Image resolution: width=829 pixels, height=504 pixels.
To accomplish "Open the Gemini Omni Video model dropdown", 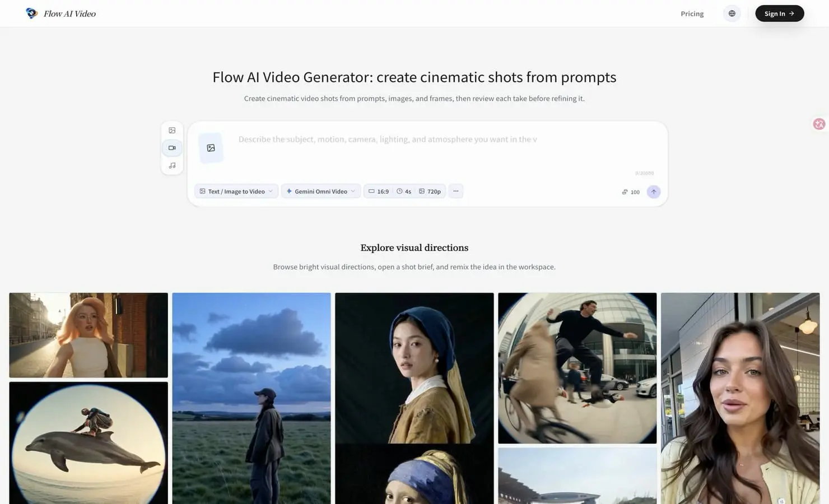I will (x=321, y=191).
